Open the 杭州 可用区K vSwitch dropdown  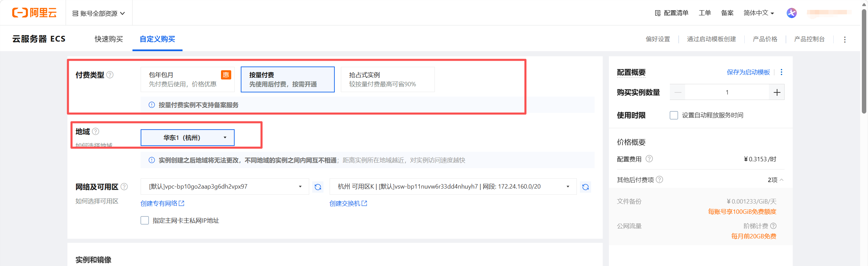coord(453,187)
